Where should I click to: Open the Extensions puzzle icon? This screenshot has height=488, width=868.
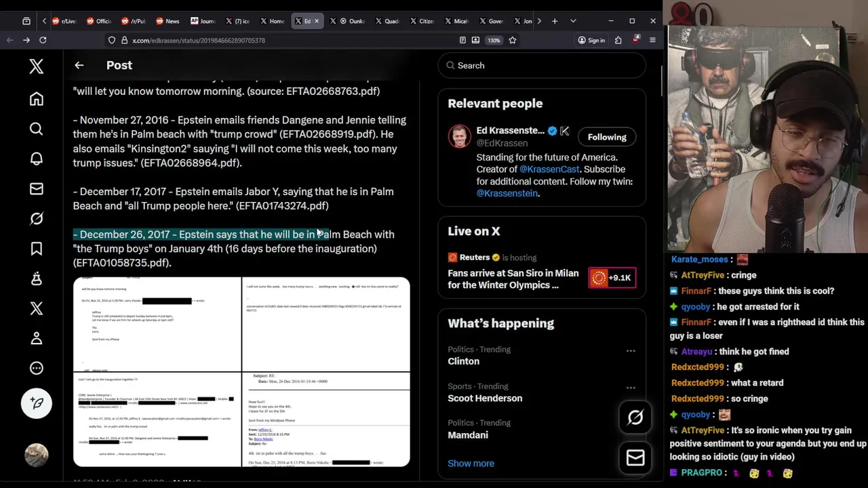618,40
